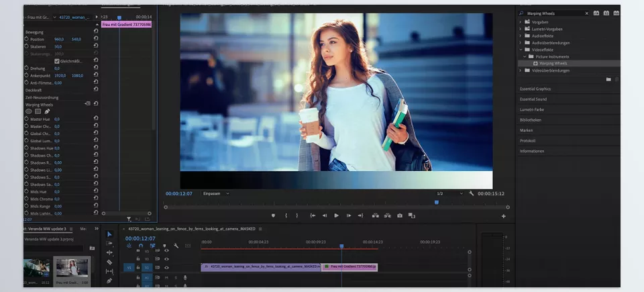Open Warping Wheels setup dialog icon
The height and width of the screenshot is (292, 644).
click(x=87, y=103)
